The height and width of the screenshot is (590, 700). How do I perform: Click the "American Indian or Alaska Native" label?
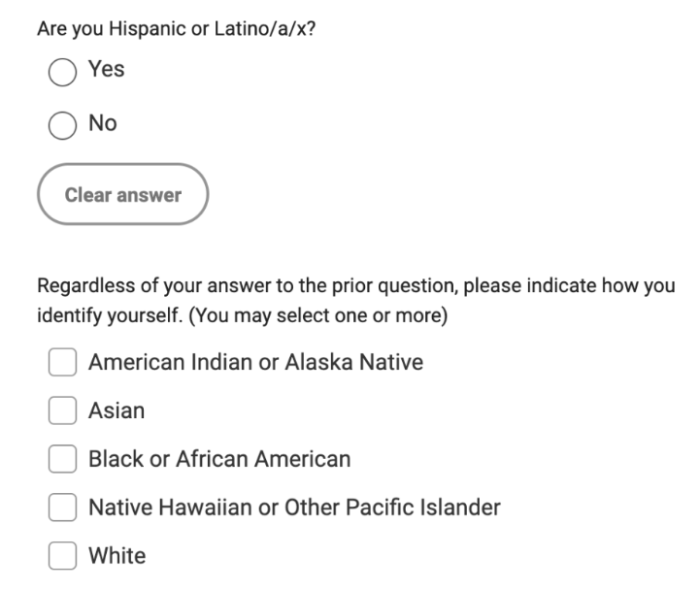(255, 363)
